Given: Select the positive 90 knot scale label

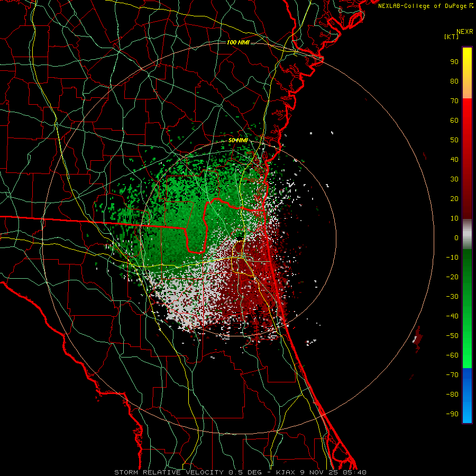Looking at the screenshot, I should (x=454, y=62).
